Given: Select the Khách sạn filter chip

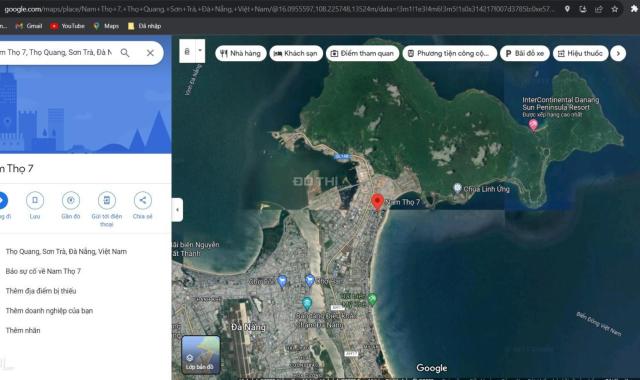Looking at the screenshot, I should (x=296, y=53).
